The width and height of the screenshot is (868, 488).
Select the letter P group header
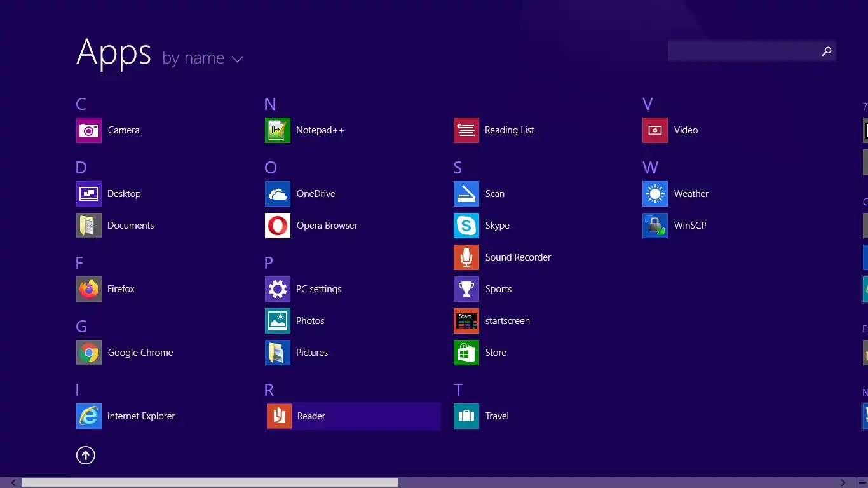pos(269,263)
